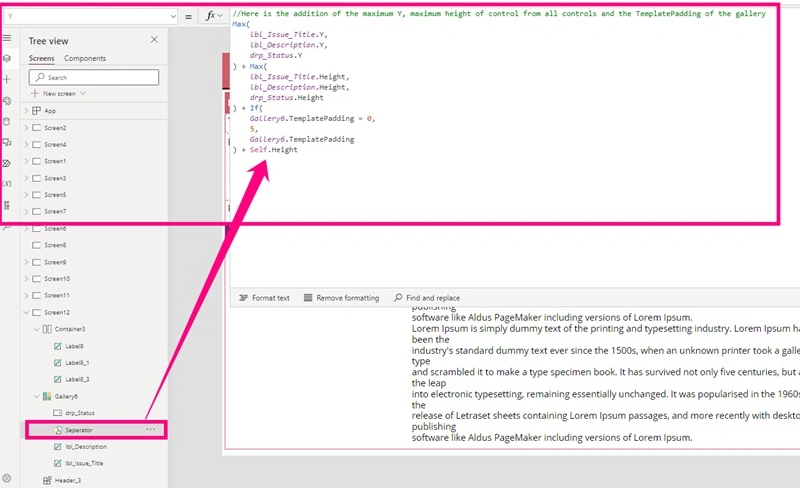Switch to the Components tab
Viewport: 800px width, 488px height.
85,58
